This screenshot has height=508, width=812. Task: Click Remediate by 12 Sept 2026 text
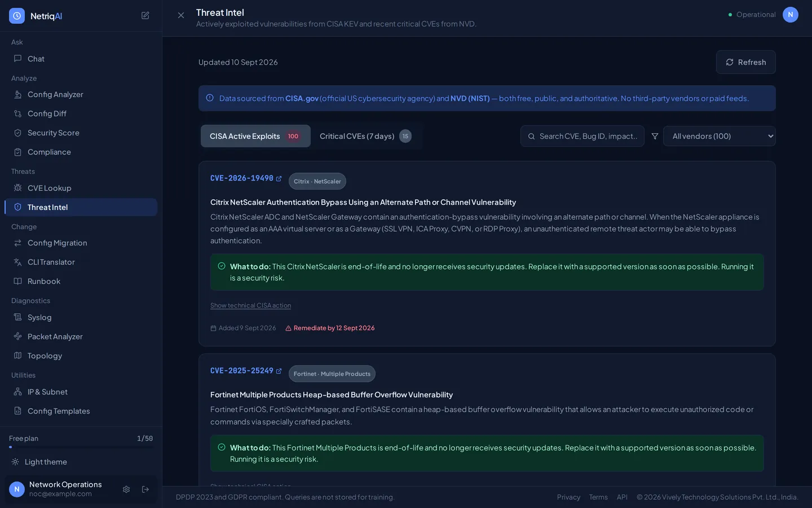(x=334, y=328)
